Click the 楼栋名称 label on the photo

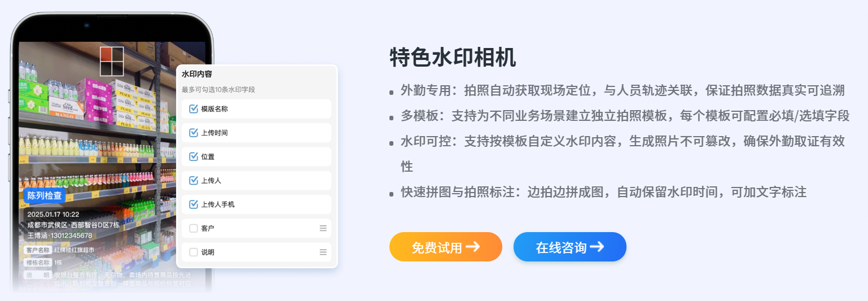[38, 263]
